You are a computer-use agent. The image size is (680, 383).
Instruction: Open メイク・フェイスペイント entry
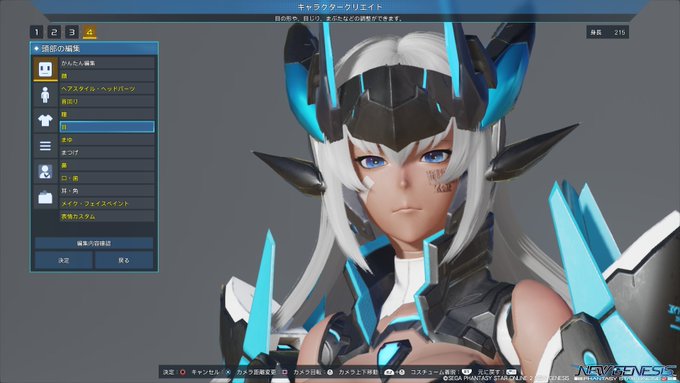(x=107, y=203)
